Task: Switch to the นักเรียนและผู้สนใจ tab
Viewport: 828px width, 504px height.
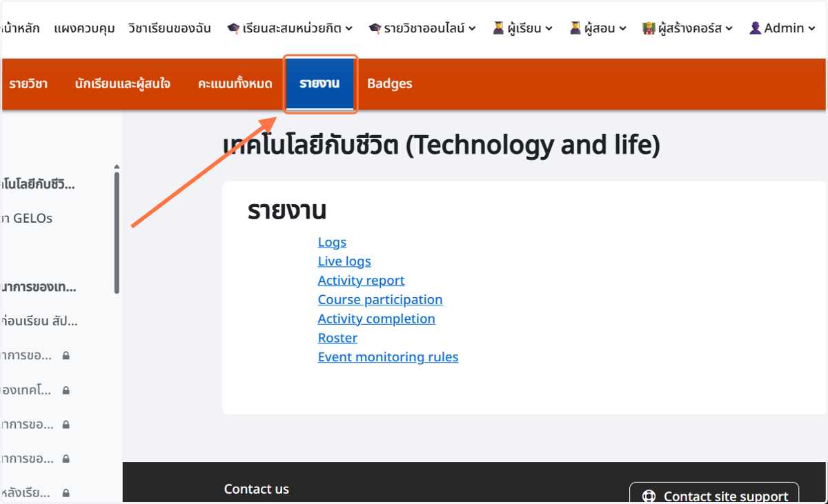Action: click(123, 84)
